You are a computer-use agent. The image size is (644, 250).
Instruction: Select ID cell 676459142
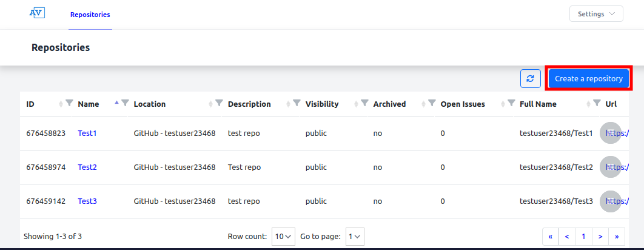(45, 201)
